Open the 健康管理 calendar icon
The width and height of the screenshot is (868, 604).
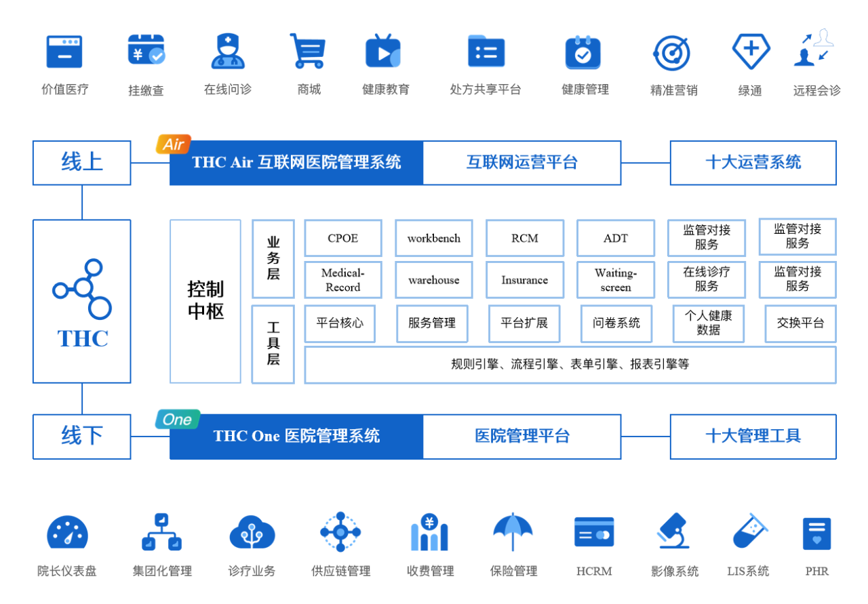coord(584,52)
